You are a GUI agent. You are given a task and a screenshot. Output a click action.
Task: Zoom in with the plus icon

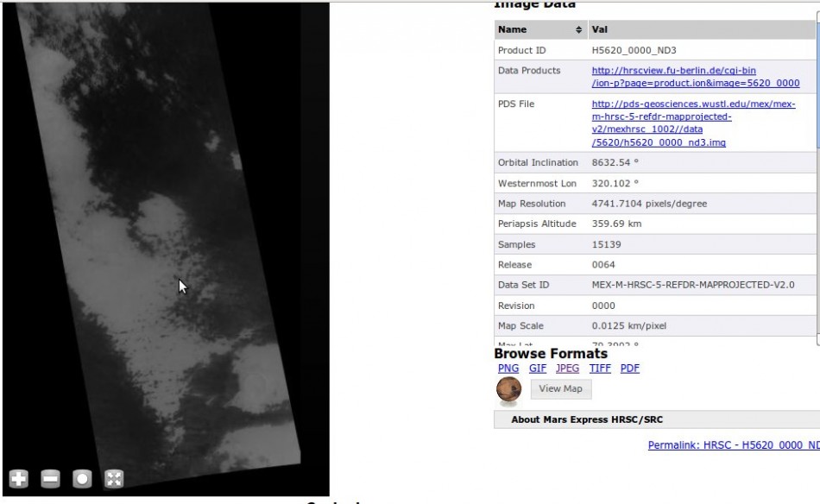click(x=19, y=479)
